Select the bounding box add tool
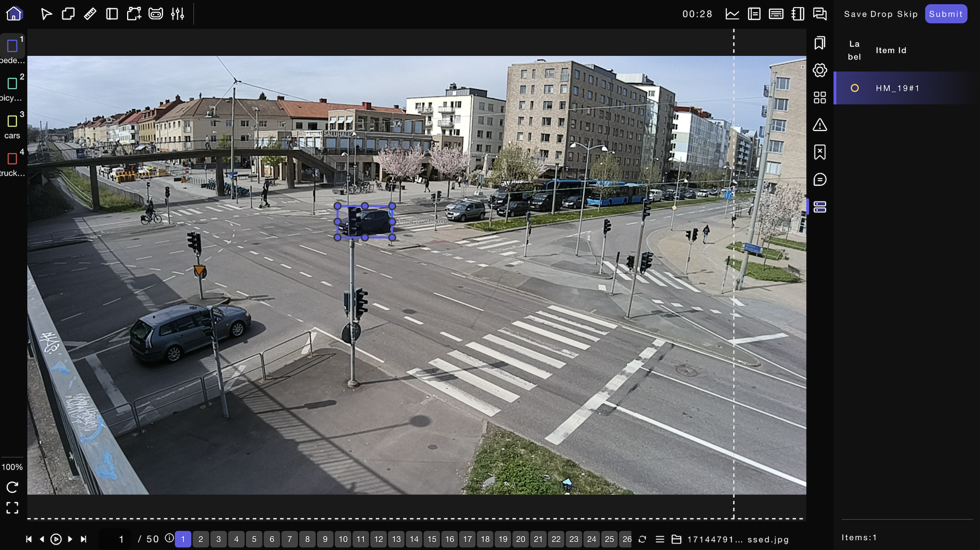Screen dimensions: 980x550 tap(134, 14)
